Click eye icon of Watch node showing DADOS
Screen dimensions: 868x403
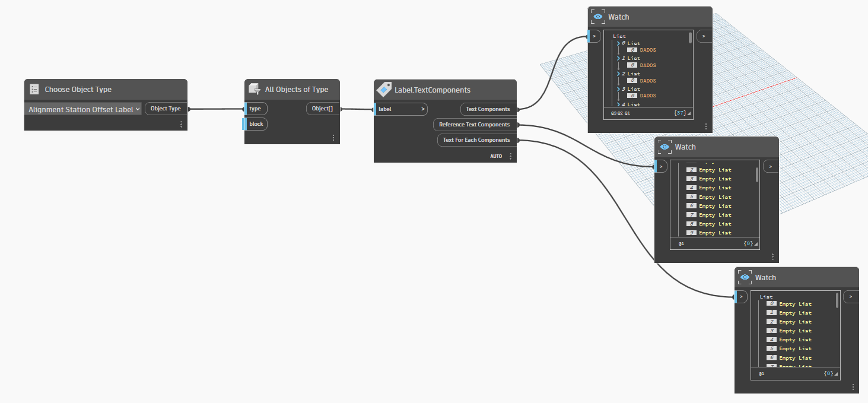pyautogui.click(x=597, y=17)
